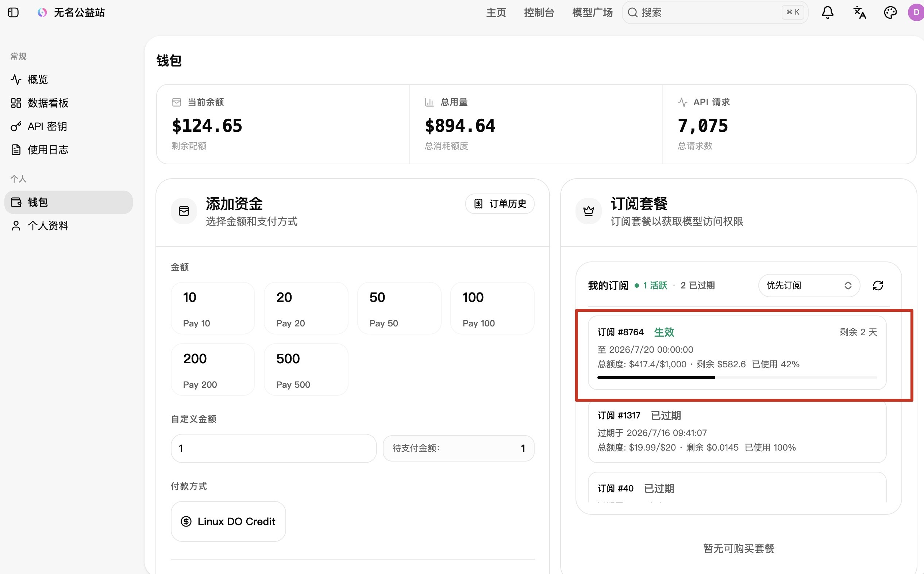Click the 自定义金额 input field
Image resolution: width=924 pixels, height=574 pixels.
tap(273, 448)
